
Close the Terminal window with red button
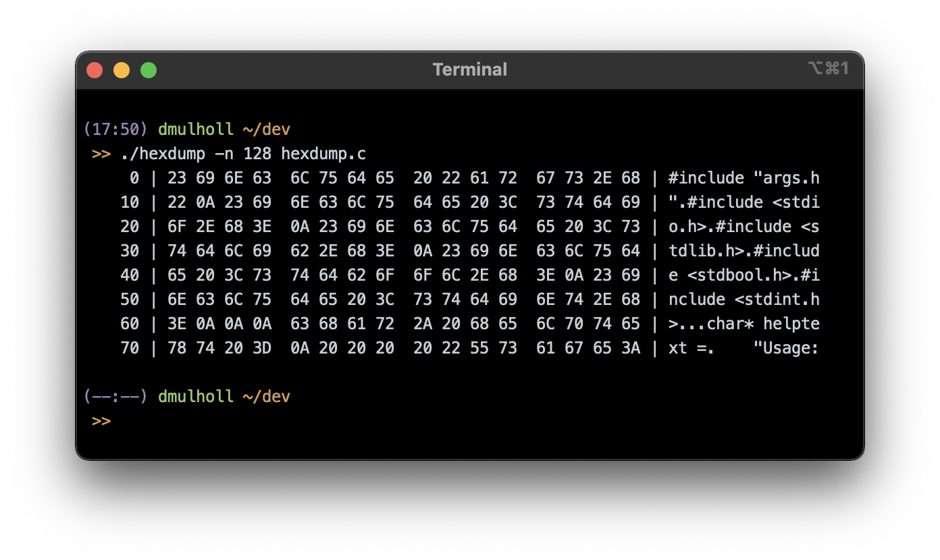tap(95, 69)
